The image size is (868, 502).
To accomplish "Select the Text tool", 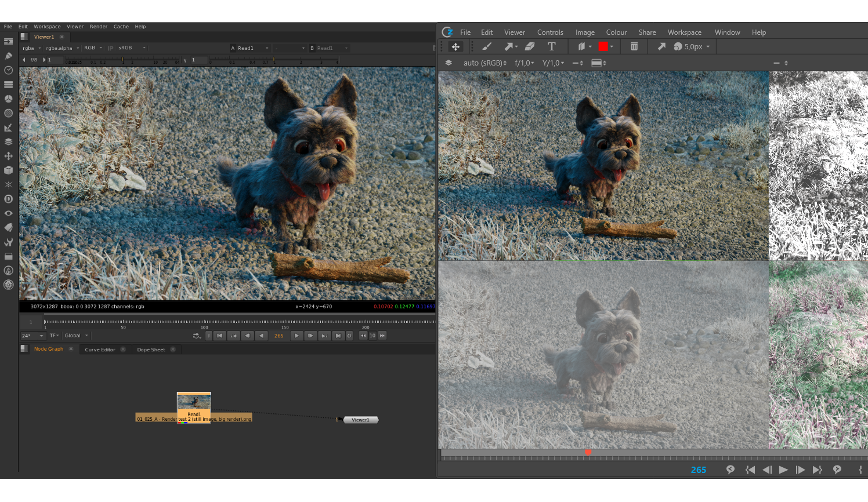I will click(x=552, y=46).
